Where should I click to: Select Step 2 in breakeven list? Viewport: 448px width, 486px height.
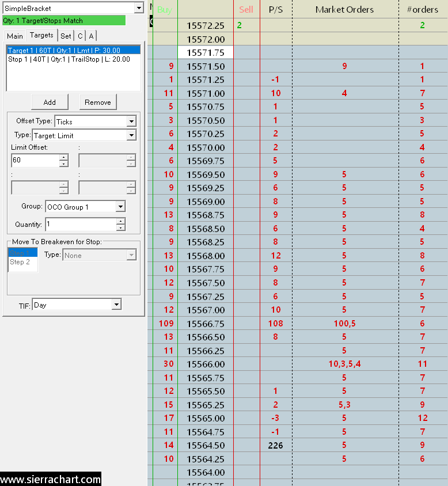22,262
